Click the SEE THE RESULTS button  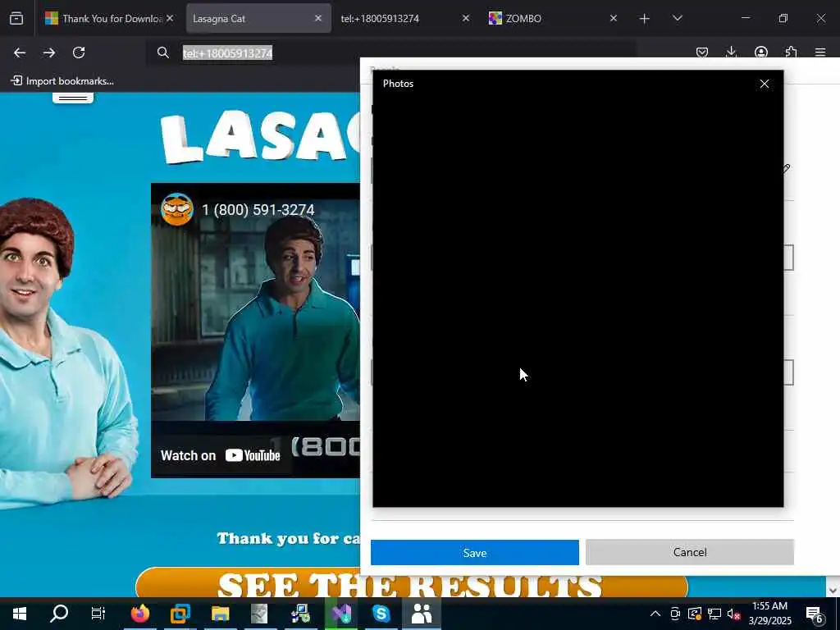point(412,584)
